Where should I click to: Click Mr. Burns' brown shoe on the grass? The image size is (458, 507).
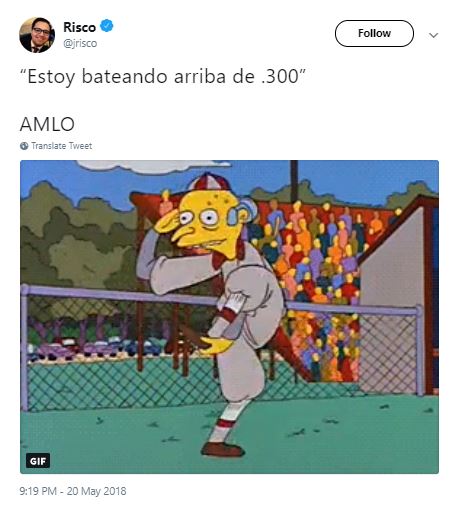click(223, 449)
